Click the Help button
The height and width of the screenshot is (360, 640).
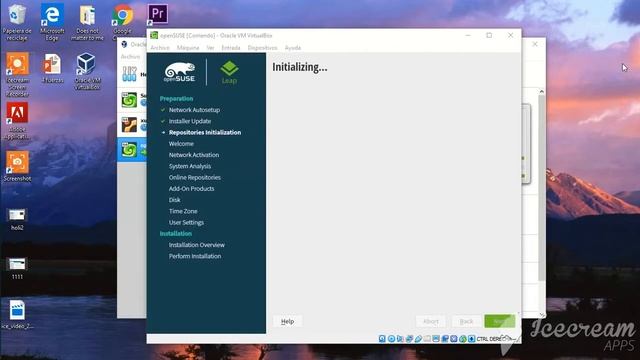(x=287, y=322)
